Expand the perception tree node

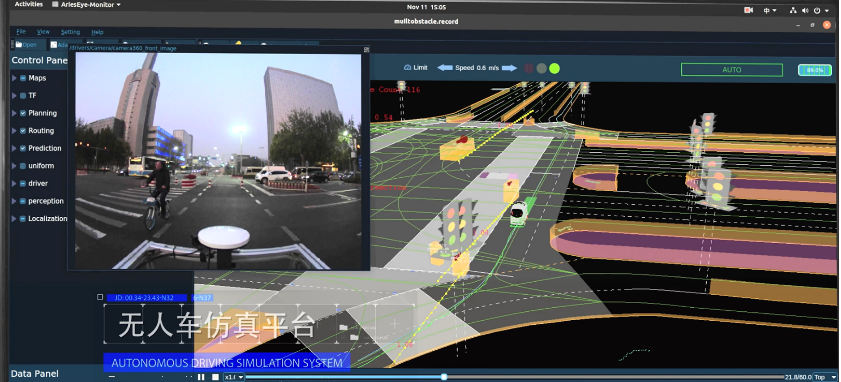click(x=14, y=201)
